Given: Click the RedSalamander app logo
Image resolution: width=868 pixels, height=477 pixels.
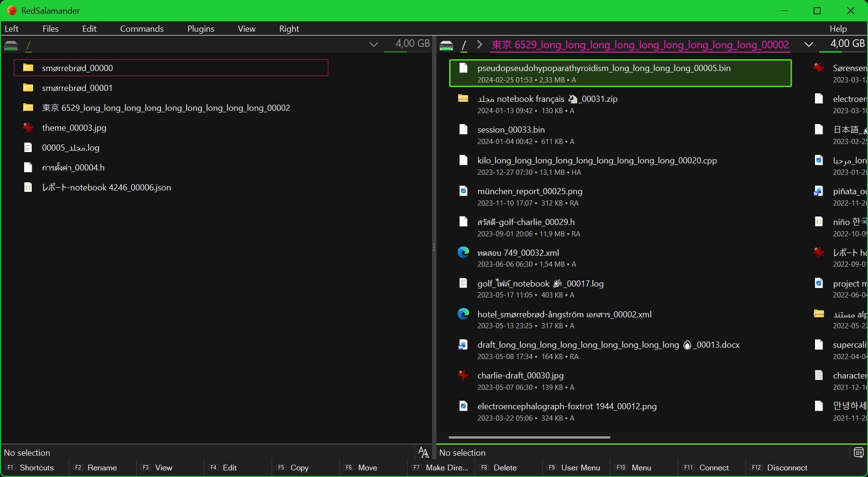Looking at the screenshot, I should click(x=12, y=10).
